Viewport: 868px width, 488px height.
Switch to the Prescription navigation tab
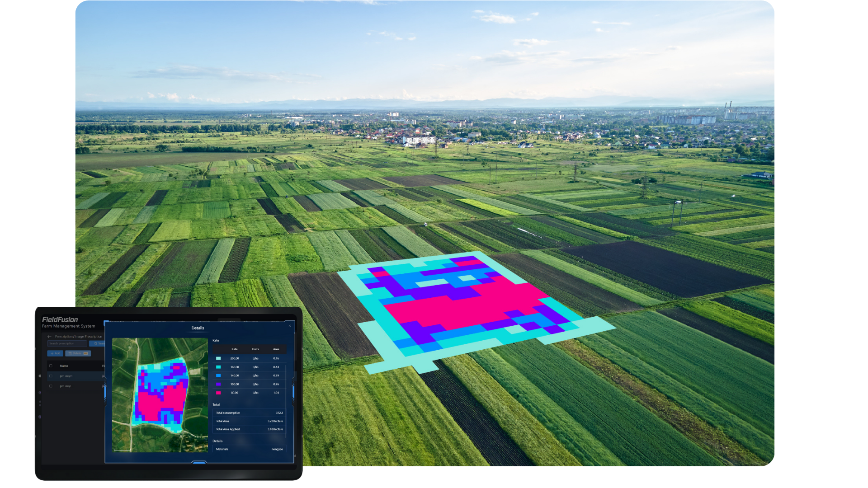pyautogui.click(x=228, y=322)
